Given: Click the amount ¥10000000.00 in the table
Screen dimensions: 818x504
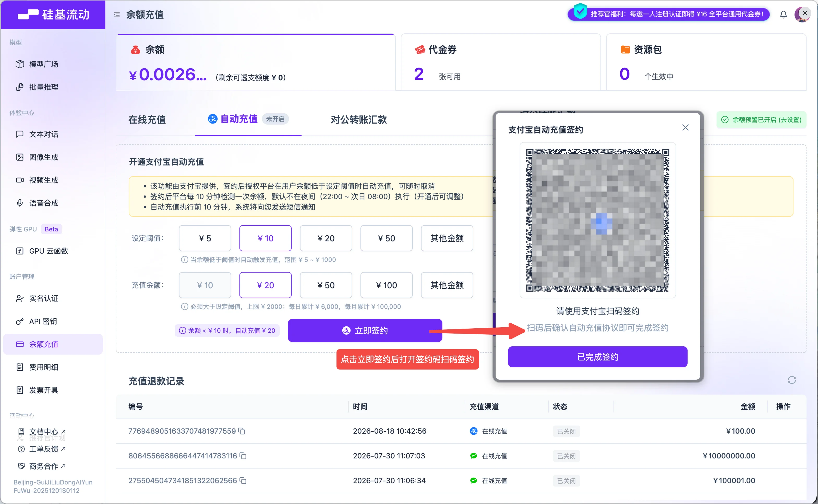Looking at the screenshot, I should click(x=729, y=456).
